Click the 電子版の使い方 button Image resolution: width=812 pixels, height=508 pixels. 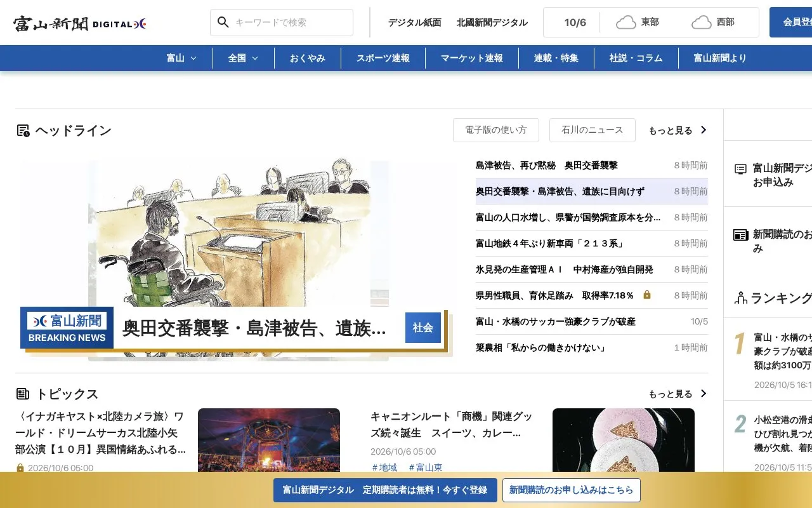pyautogui.click(x=496, y=130)
